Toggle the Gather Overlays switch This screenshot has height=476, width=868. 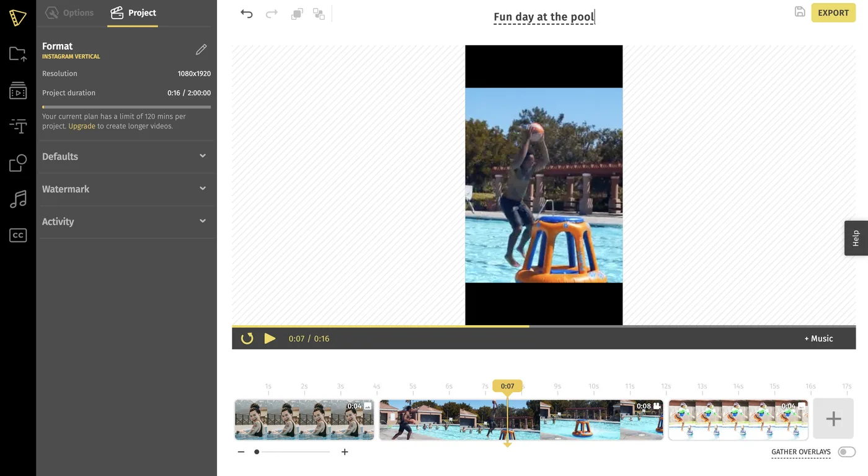coord(846,452)
